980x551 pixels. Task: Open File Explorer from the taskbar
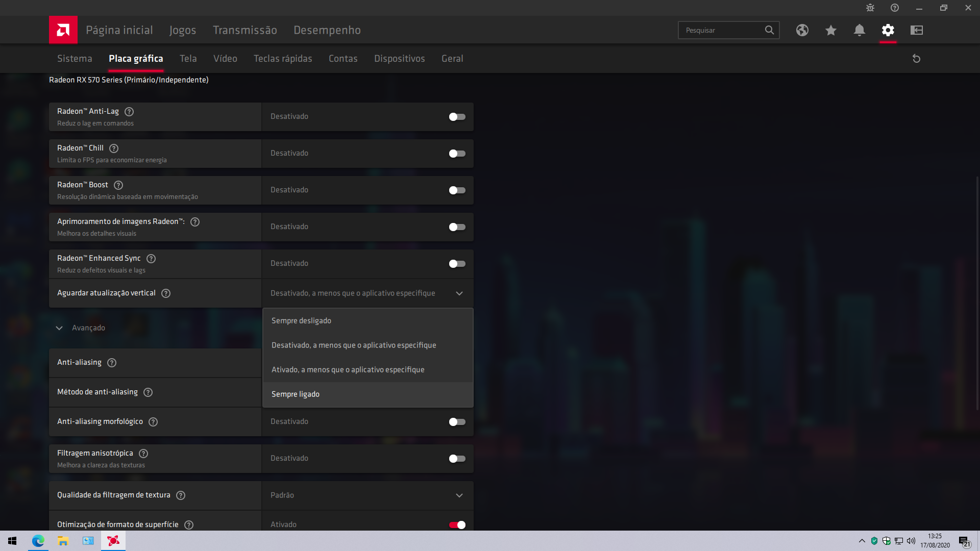coord(63,541)
